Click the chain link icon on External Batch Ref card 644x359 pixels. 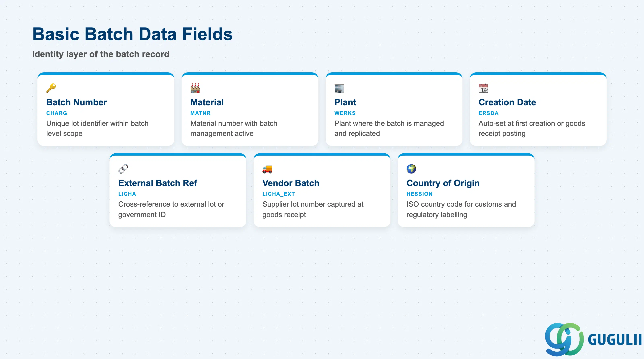coord(123,169)
